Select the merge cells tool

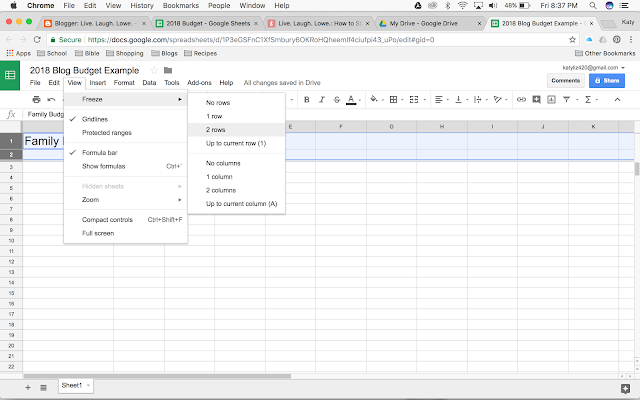[414, 99]
